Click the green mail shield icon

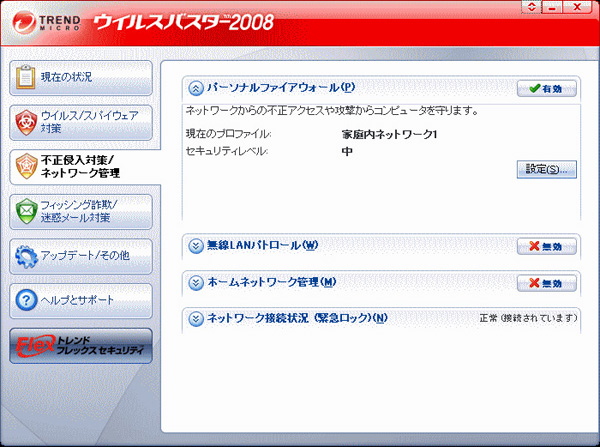tap(26, 211)
